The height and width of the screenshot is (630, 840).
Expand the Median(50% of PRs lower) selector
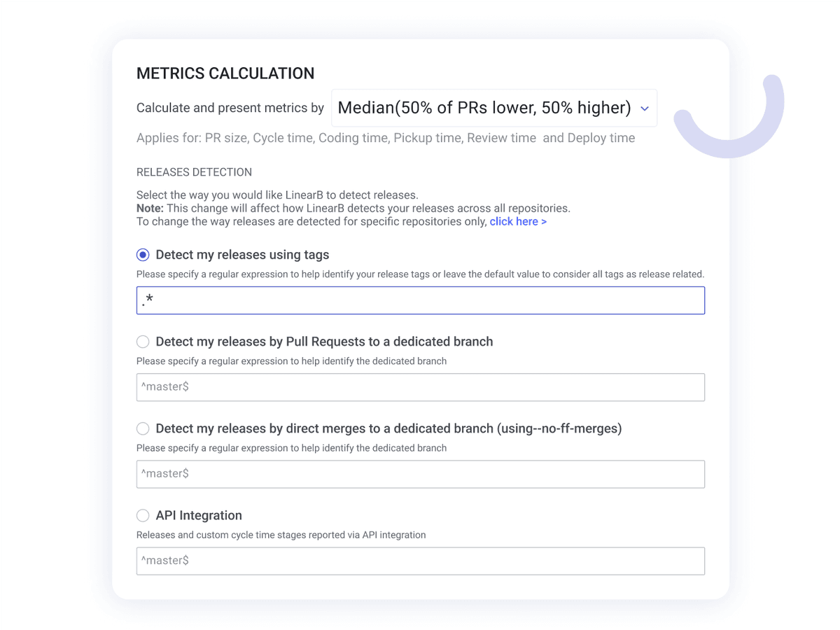pyautogui.click(x=493, y=108)
